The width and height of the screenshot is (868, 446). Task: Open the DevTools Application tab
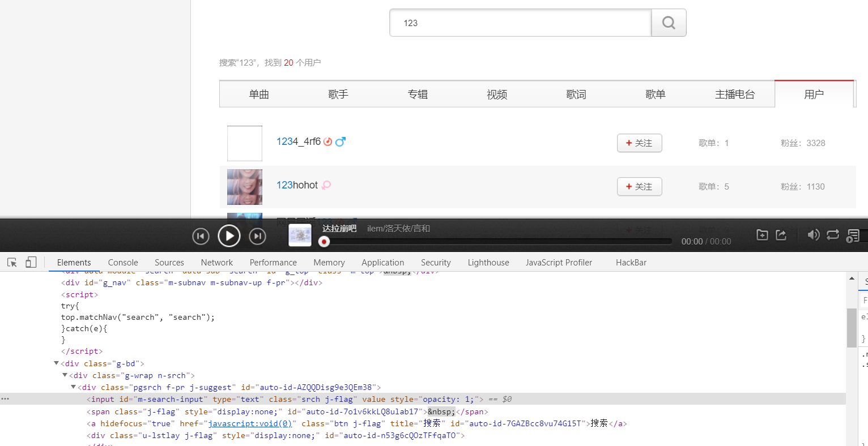point(383,263)
